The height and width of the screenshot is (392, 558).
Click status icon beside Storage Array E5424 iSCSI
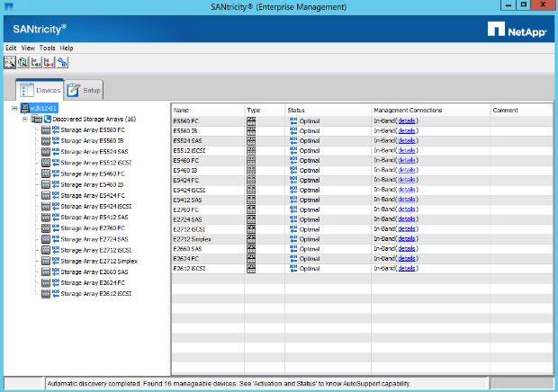[x=56, y=206]
